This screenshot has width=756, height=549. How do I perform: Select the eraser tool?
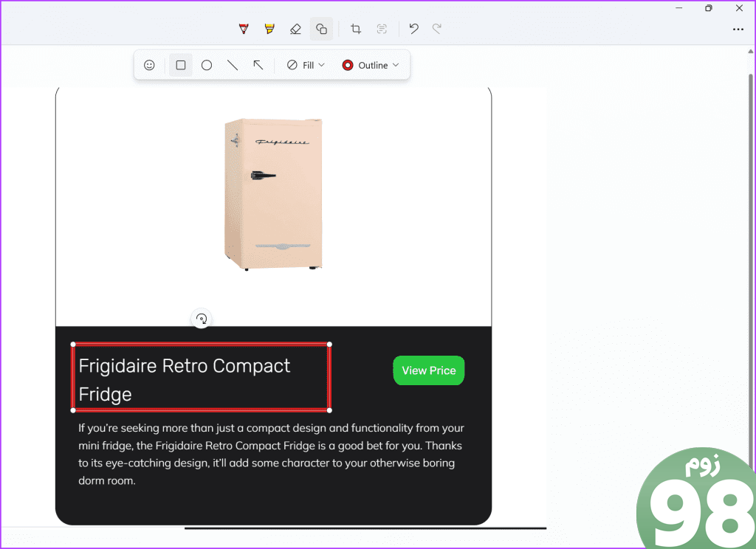[x=295, y=29]
